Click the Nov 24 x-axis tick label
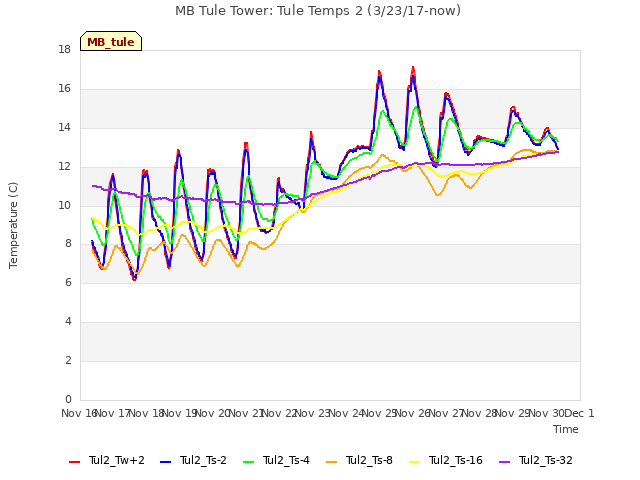Viewport: 640px width, 480px height. [x=346, y=413]
